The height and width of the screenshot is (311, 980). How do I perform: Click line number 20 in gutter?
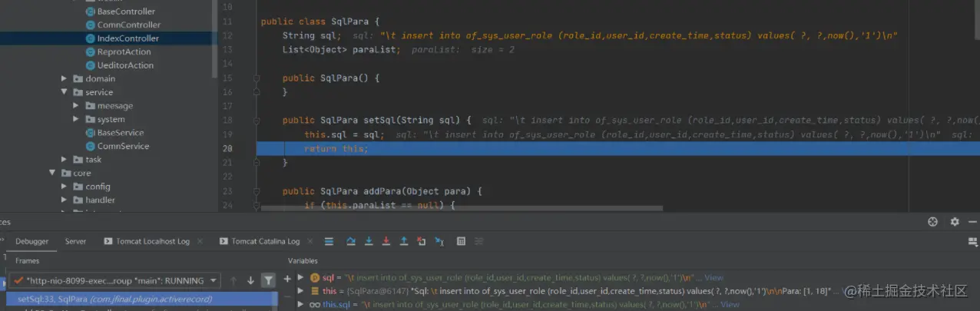227,149
